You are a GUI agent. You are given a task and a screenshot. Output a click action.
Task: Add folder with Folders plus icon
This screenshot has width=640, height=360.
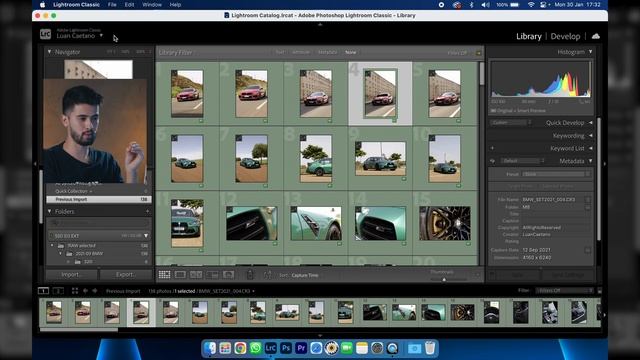[147, 211]
